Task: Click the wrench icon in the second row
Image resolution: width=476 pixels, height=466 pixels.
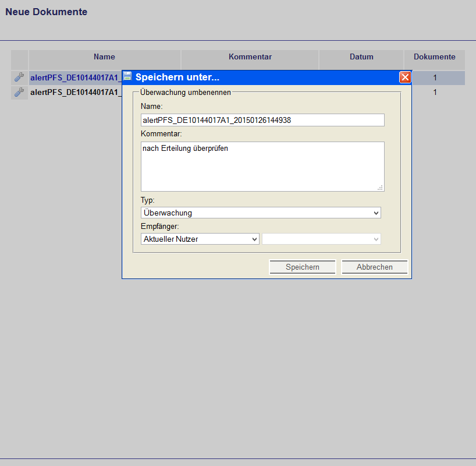Action: click(19, 92)
